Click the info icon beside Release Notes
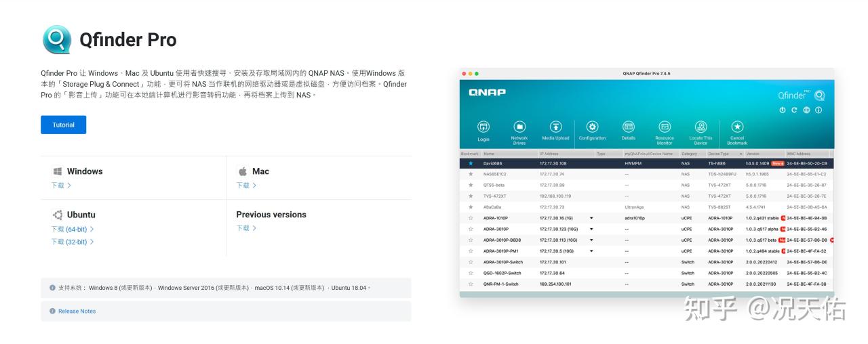The image size is (868, 344). [x=52, y=311]
